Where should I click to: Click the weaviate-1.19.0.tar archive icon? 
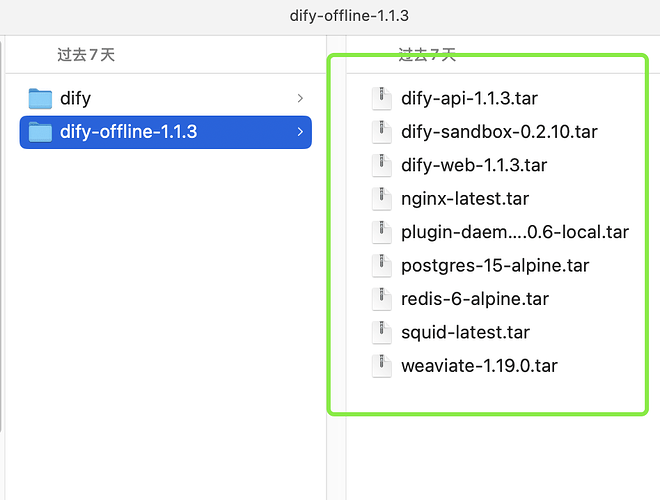coord(382,366)
